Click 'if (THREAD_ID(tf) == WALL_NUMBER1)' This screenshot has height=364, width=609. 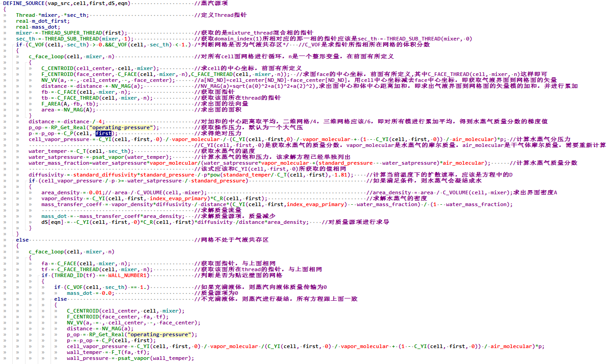click(96, 275)
